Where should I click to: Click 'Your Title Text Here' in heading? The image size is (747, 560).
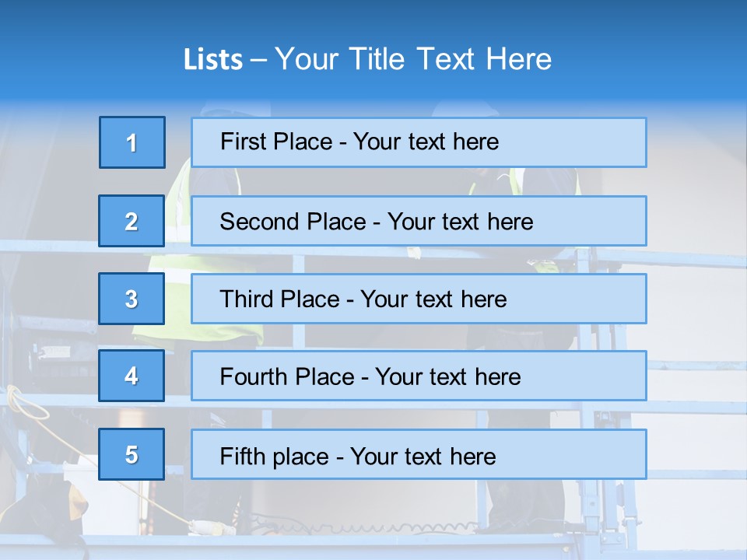413,59
